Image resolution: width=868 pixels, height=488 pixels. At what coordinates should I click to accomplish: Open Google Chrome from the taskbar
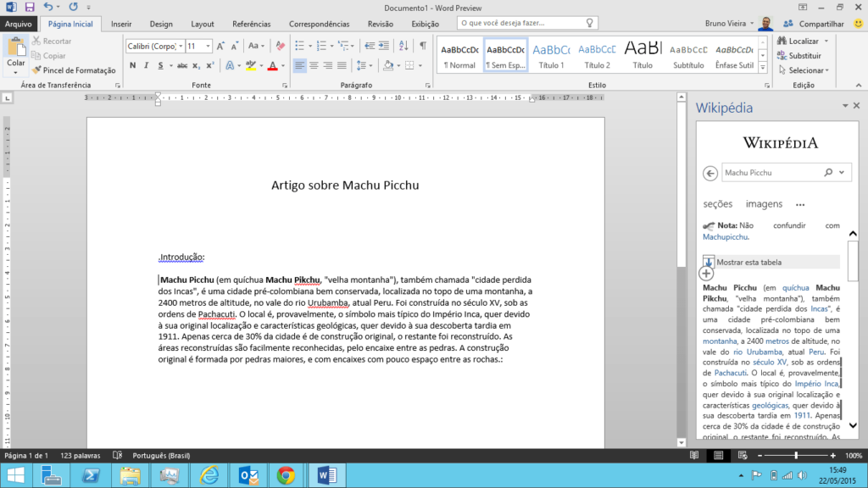tap(286, 475)
